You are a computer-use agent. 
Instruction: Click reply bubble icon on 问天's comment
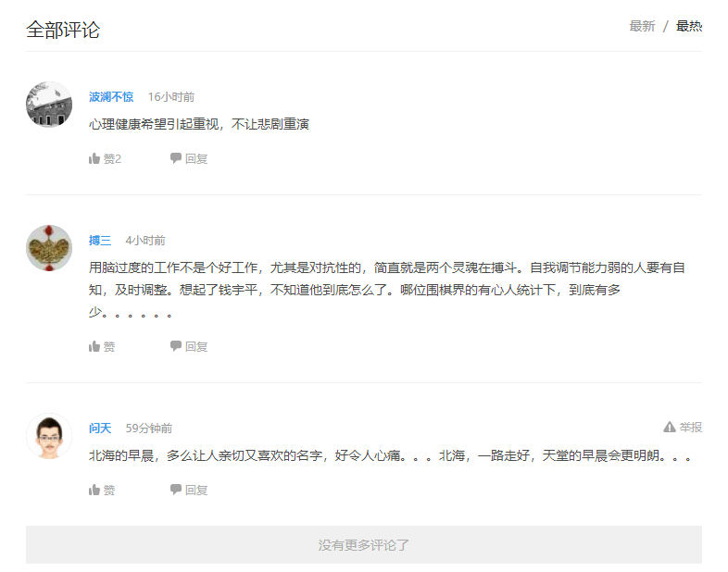pos(175,490)
